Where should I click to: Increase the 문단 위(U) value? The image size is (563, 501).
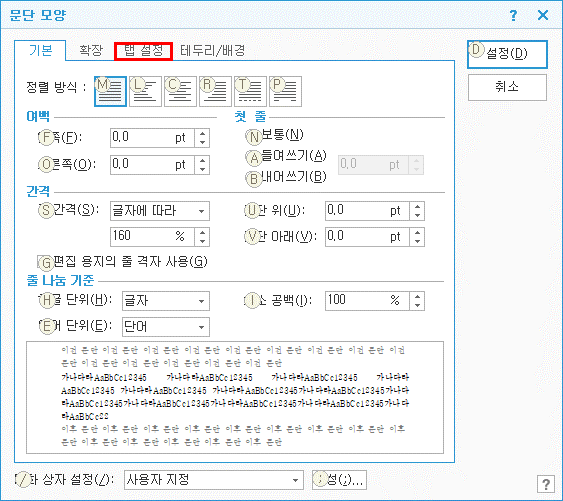pos(417,207)
